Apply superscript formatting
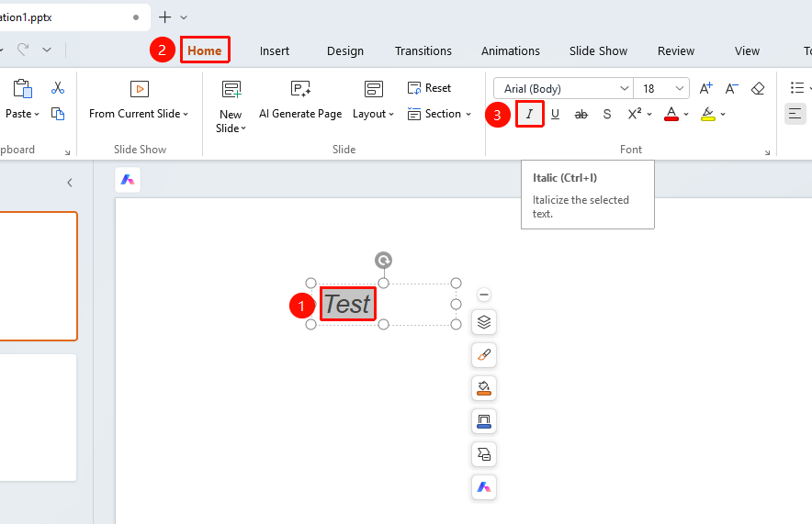 click(x=635, y=114)
